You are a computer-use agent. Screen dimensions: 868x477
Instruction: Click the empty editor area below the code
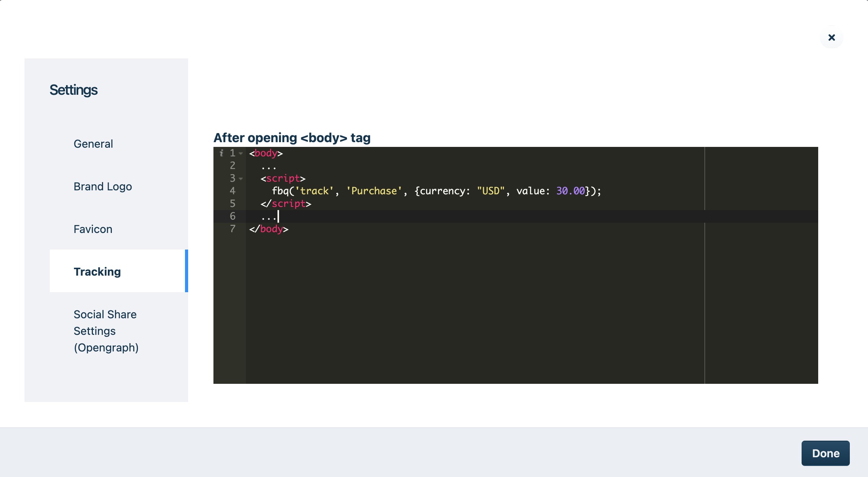474,308
